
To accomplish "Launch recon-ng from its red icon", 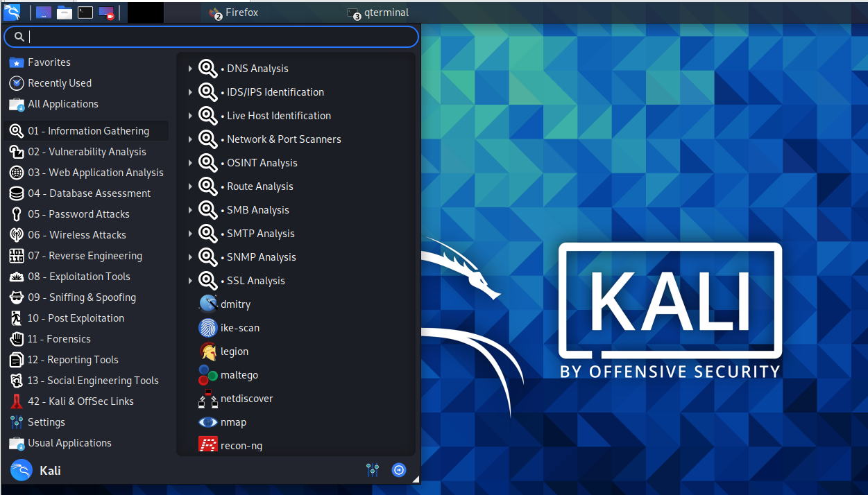I will (x=208, y=445).
